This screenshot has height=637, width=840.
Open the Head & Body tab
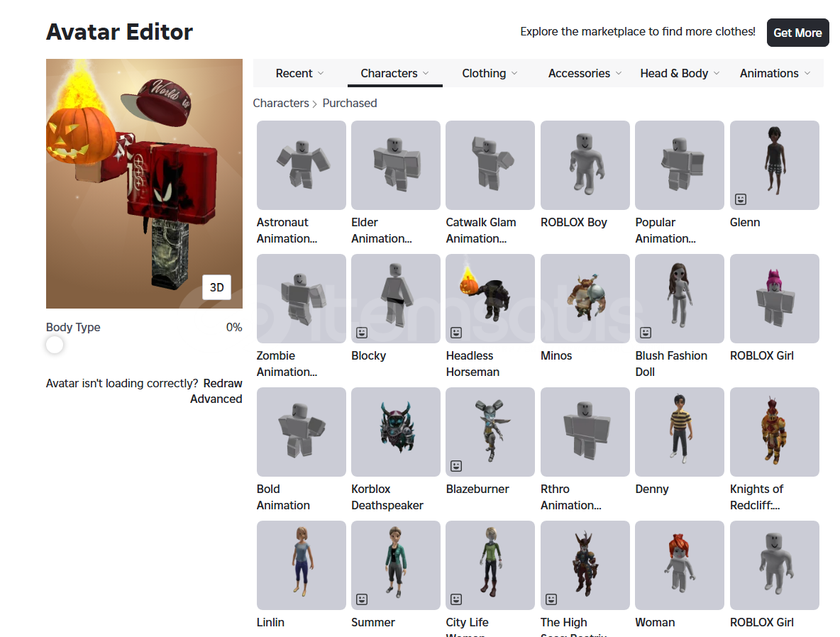[679, 73]
